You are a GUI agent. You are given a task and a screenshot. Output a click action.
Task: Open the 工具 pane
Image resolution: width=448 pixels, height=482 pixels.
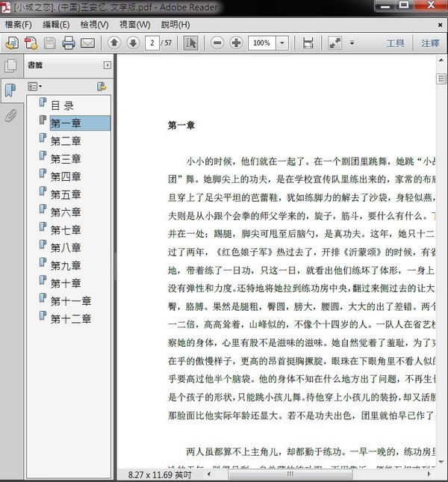point(395,43)
